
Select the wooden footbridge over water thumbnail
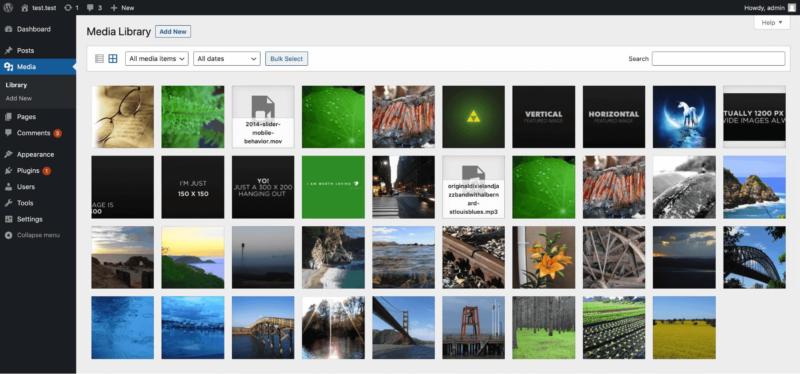click(263, 328)
